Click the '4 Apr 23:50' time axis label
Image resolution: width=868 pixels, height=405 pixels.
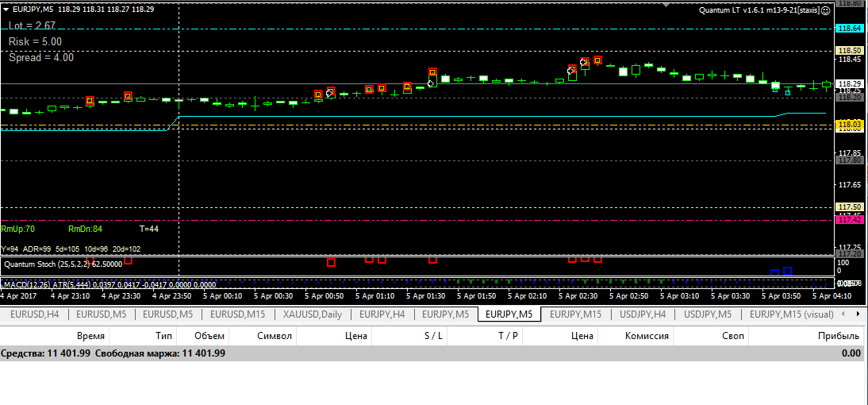[171, 296]
